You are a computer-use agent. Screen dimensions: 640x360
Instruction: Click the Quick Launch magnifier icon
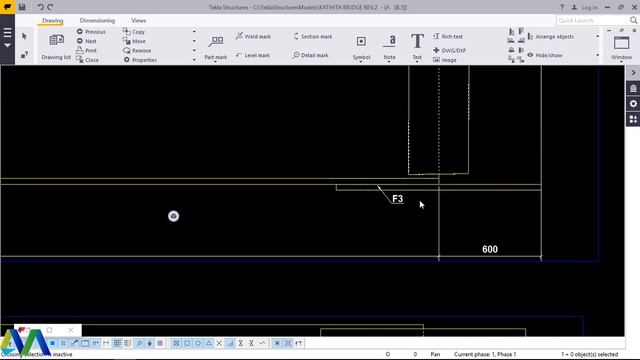pyautogui.click(x=633, y=20)
